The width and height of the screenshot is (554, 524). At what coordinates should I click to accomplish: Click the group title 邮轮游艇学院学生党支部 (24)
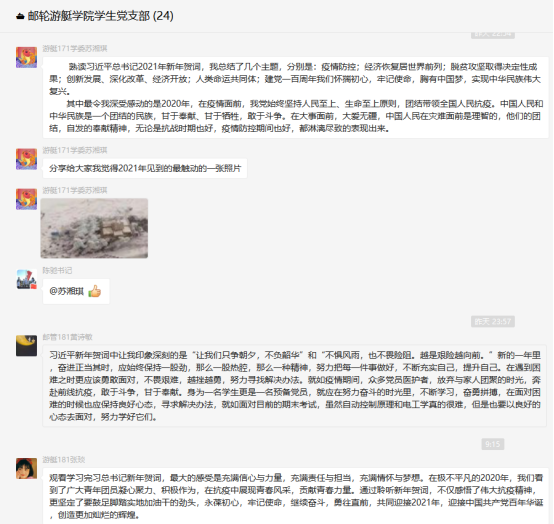coord(100,16)
